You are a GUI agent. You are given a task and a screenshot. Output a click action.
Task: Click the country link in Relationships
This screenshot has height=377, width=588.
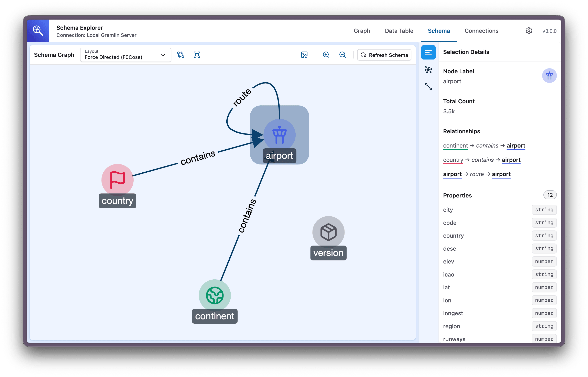(x=453, y=160)
